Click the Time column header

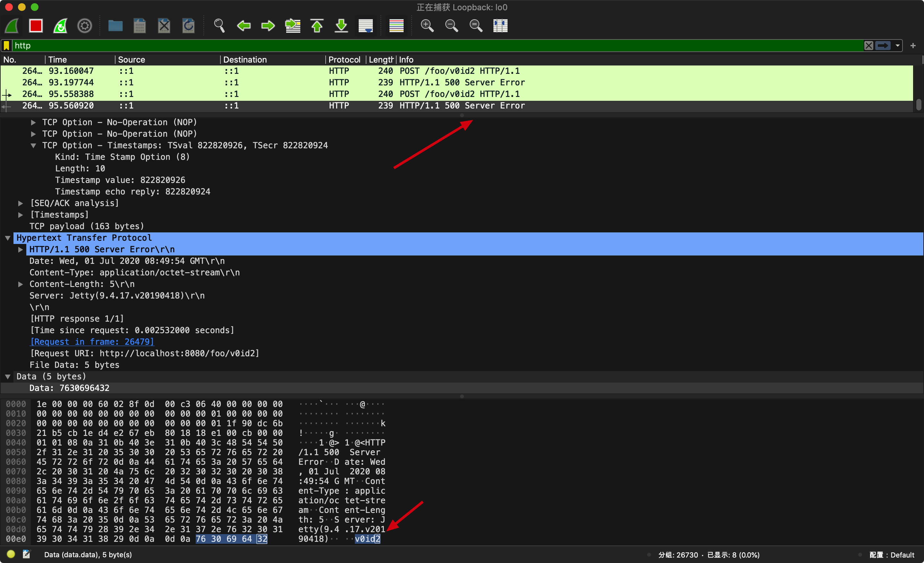click(x=58, y=60)
